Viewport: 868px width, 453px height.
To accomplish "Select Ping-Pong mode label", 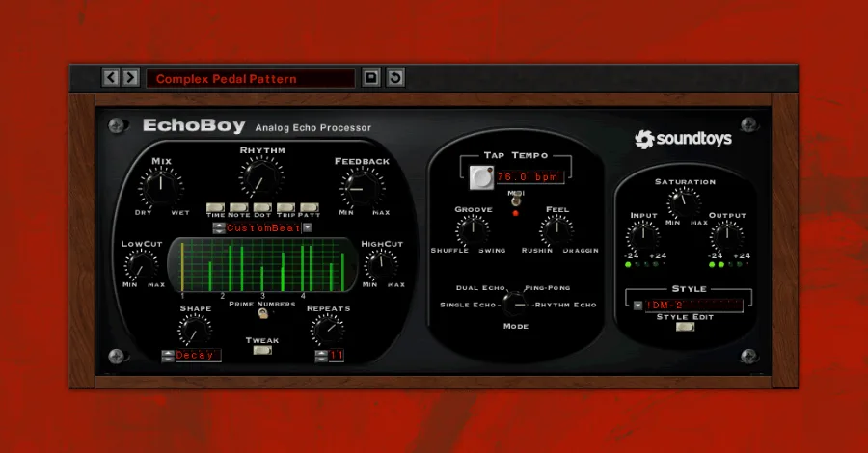I will (x=547, y=287).
